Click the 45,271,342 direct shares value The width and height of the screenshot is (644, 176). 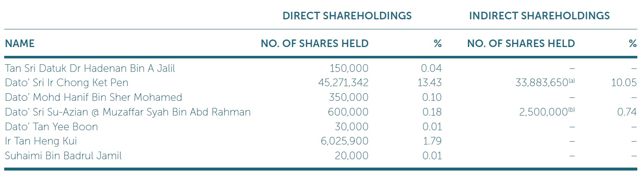pos(343,83)
